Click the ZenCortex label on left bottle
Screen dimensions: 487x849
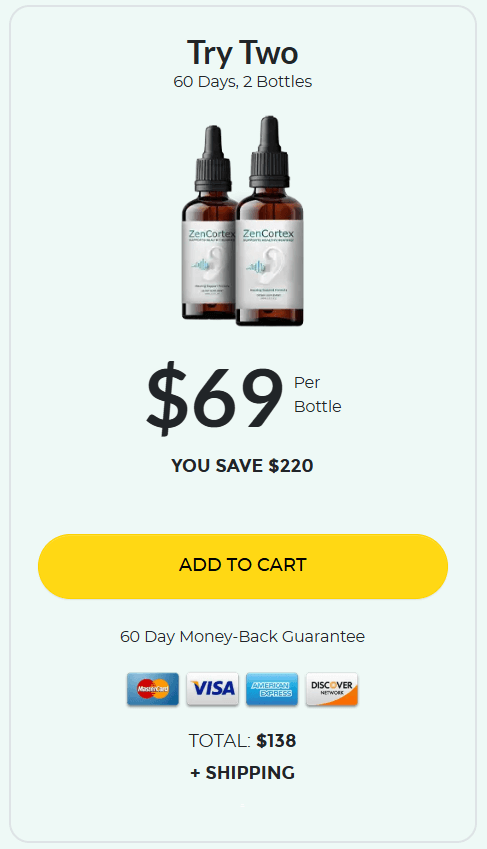[x=210, y=234]
